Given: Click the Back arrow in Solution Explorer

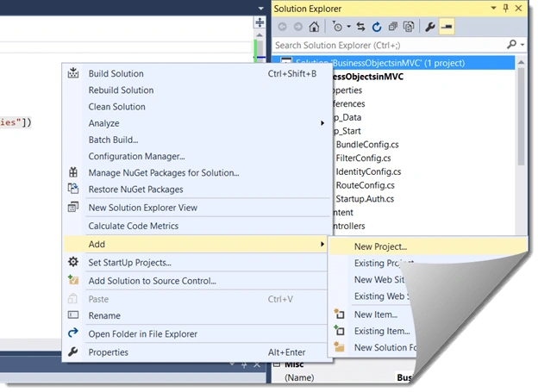Looking at the screenshot, I should coord(282,27).
